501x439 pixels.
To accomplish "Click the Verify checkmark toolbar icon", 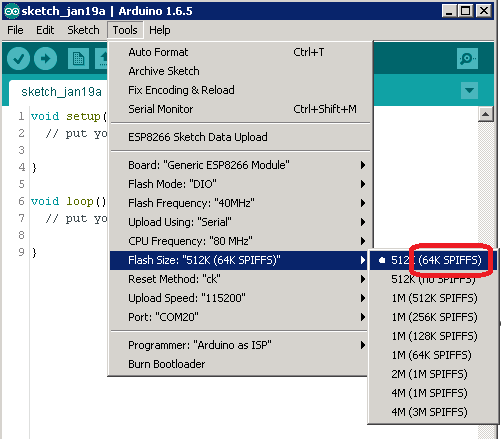I will click(18, 59).
